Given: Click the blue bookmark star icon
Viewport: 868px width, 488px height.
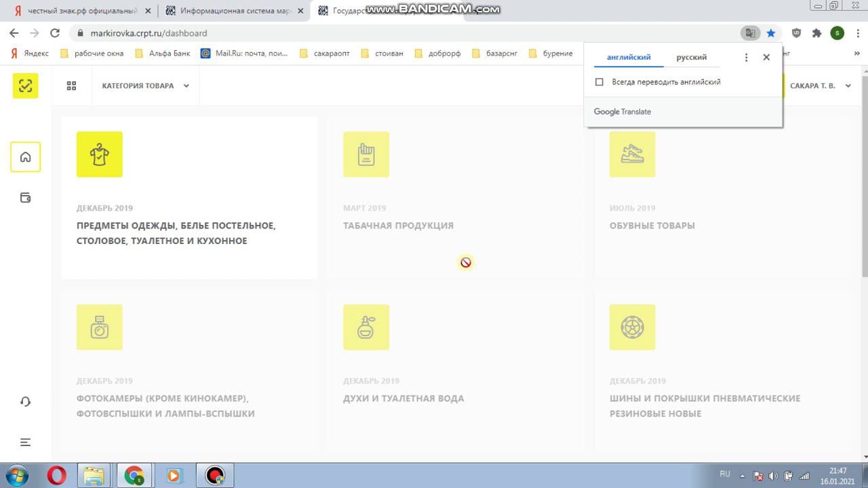Looking at the screenshot, I should coord(771,33).
